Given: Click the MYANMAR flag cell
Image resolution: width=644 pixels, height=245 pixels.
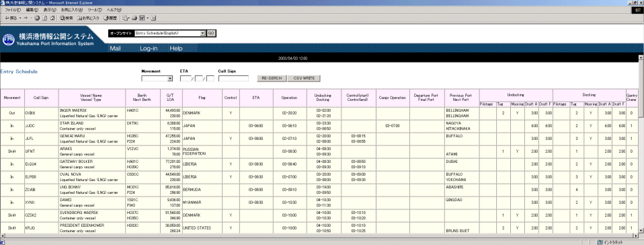Looking at the screenshot, I should pyautogui.click(x=202, y=202).
